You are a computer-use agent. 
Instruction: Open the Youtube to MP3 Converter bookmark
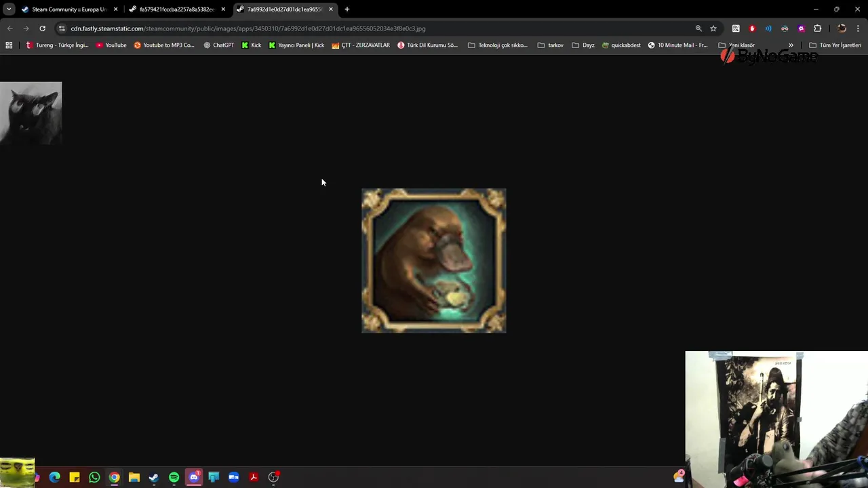[164, 45]
